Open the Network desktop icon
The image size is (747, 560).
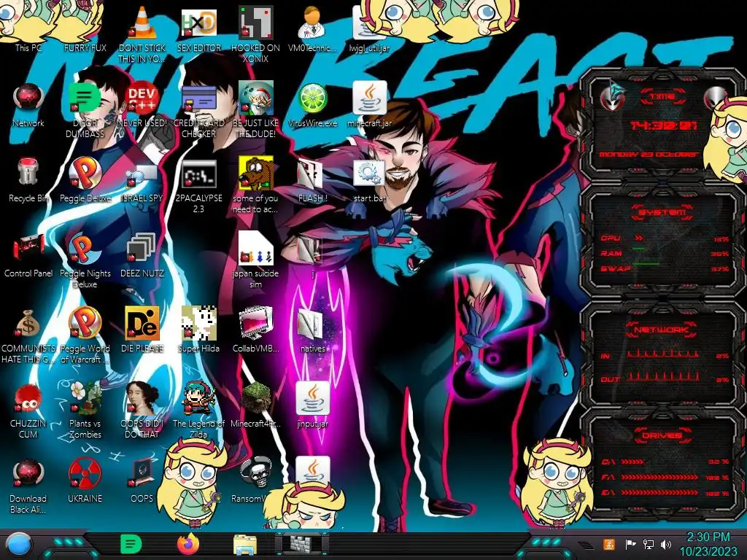point(28,105)
